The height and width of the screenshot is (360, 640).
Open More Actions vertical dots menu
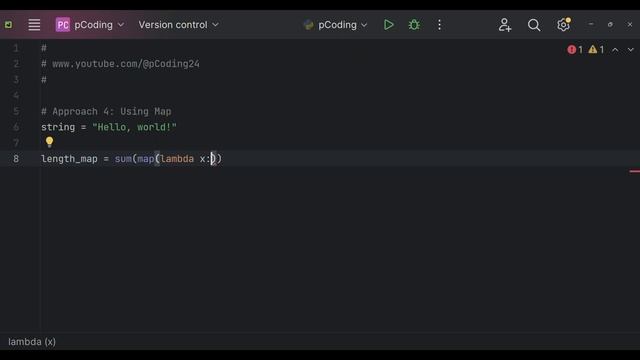pos(439,25)
